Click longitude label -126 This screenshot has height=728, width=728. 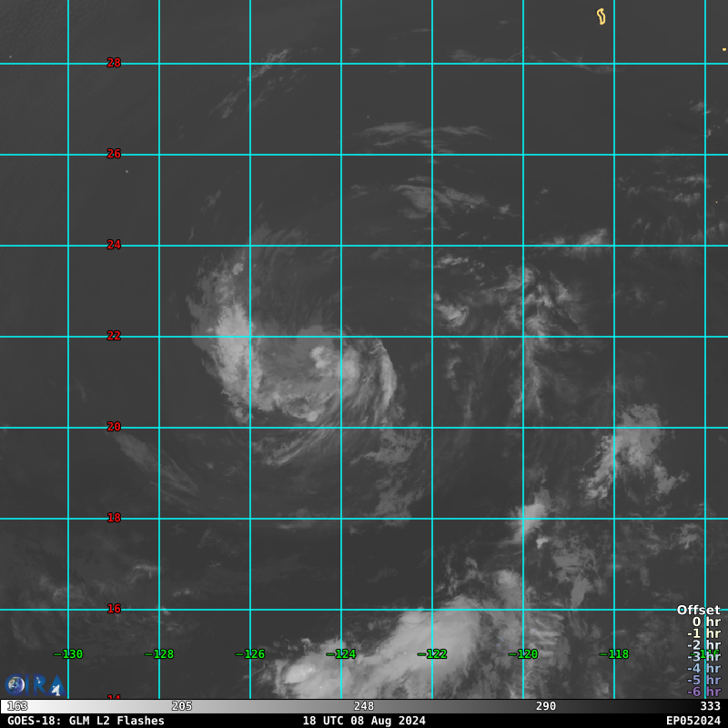250,654
